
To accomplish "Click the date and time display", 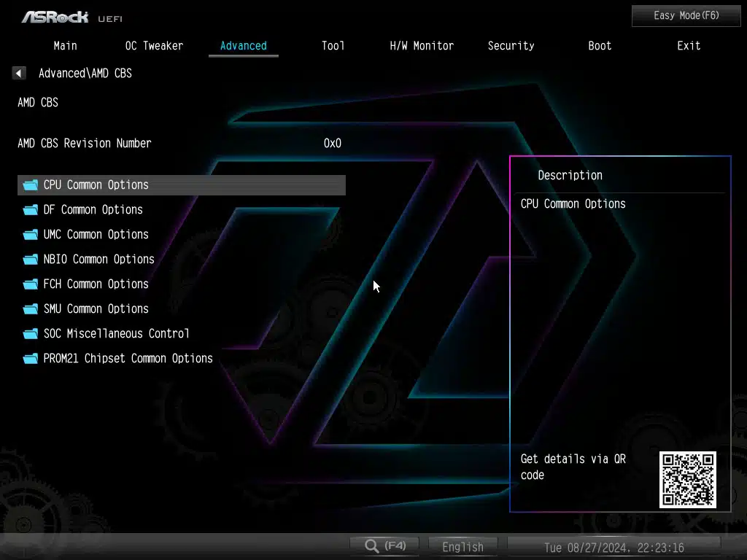I will pos(614,547).
